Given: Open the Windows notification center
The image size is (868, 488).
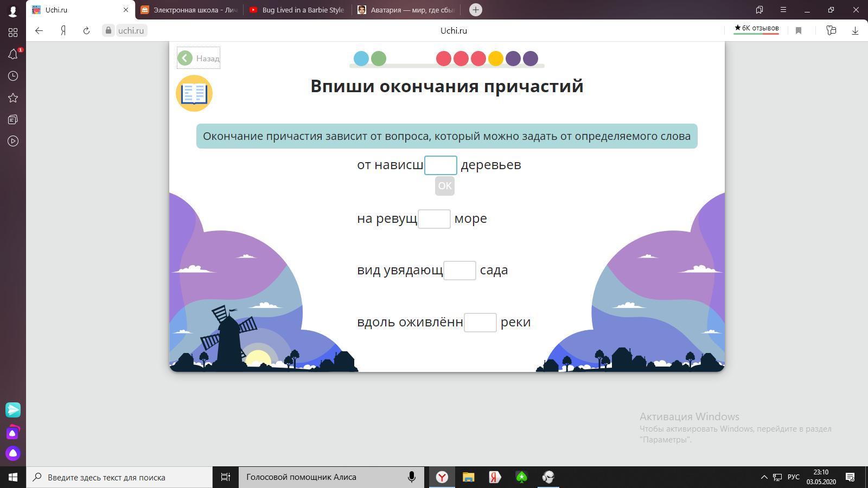Looking at the screenshot, I should [850, 477].
